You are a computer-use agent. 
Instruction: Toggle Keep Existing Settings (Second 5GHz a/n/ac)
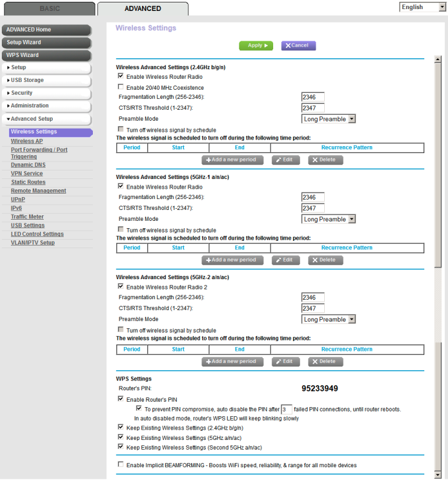[121, 447]
